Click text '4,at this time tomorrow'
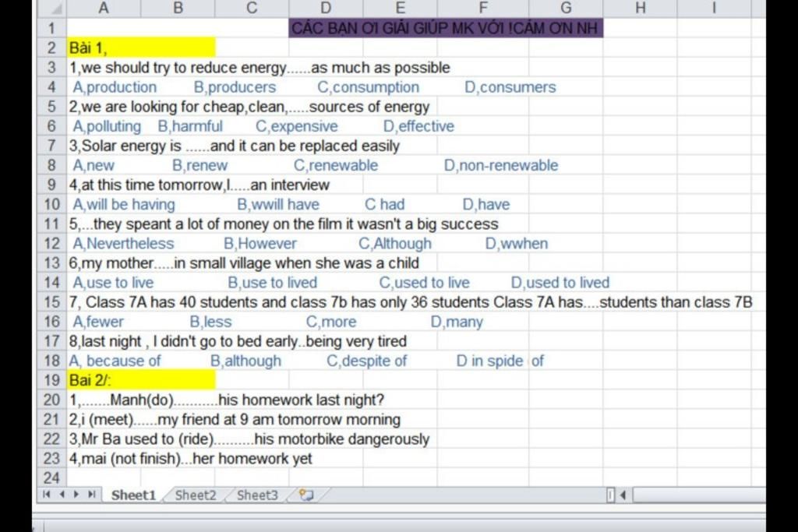Screen dimensions: 798x532 pyautogui.click(x=146, y=185)
